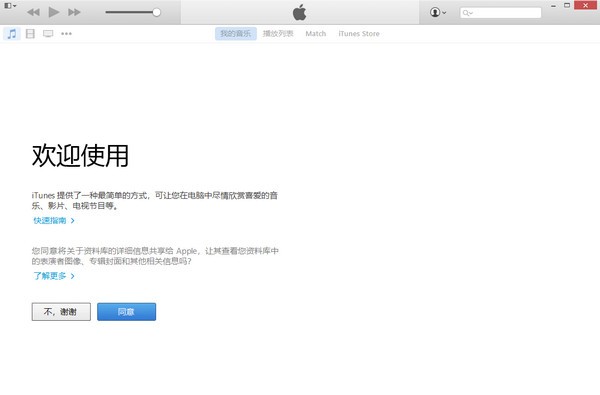This screenshot has width=600, height=395.
Task: Open the account user dropdown
Action: [x=438, y=12]
